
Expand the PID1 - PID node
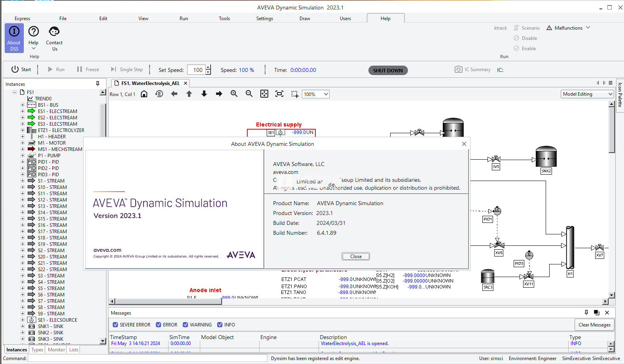23,162
